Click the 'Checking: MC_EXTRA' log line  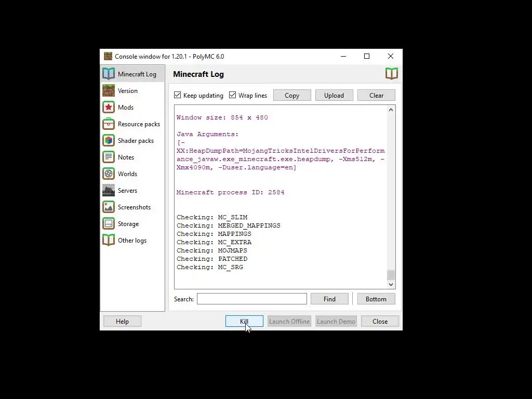214,242
